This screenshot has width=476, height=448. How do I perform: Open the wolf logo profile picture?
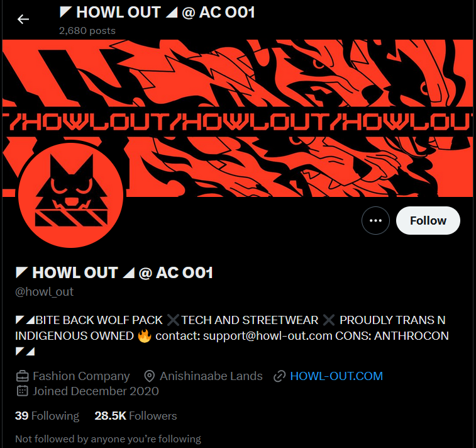(x=70, y=195)
